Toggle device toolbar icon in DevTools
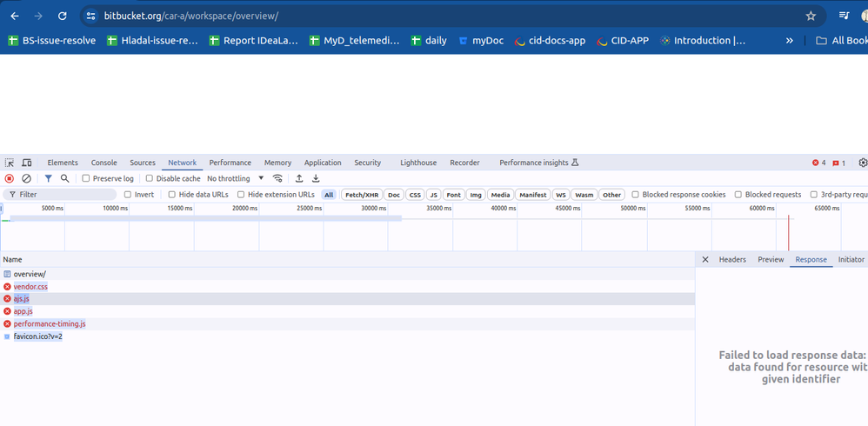868x426 pixels. (x=27, y=163)
